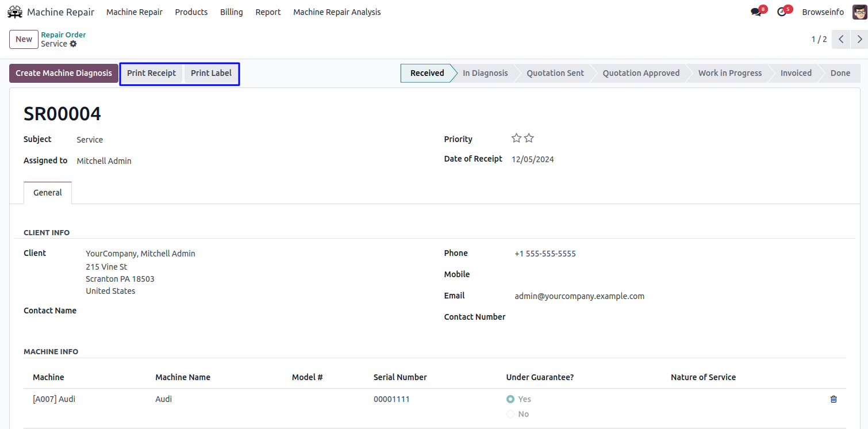The image size is (868, 429).
Task: Click the Machine Repair app logo icon
Action: 14,12
